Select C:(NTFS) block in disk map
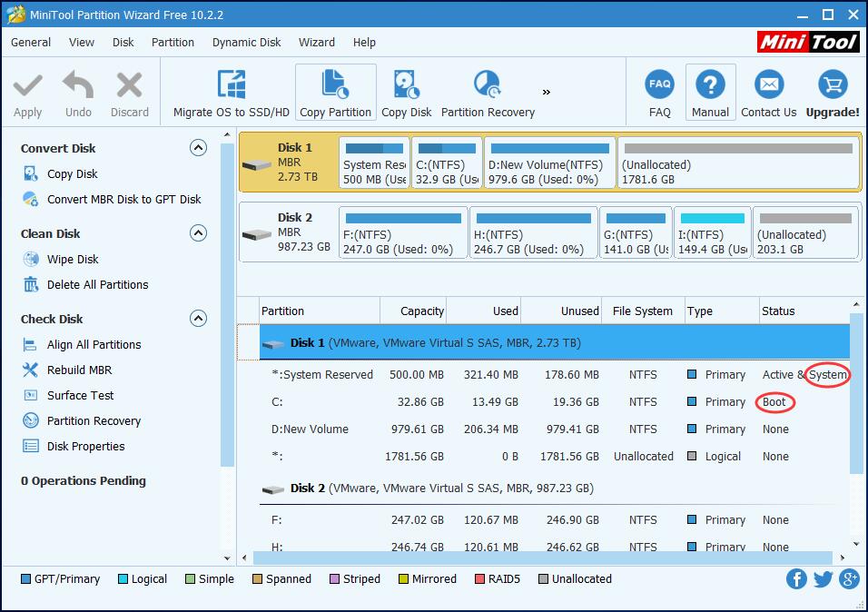 click(x=448, y=163)
